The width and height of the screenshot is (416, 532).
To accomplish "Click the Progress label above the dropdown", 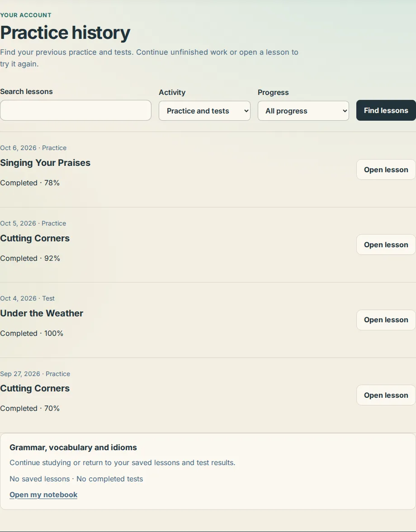I will (273, 92).
